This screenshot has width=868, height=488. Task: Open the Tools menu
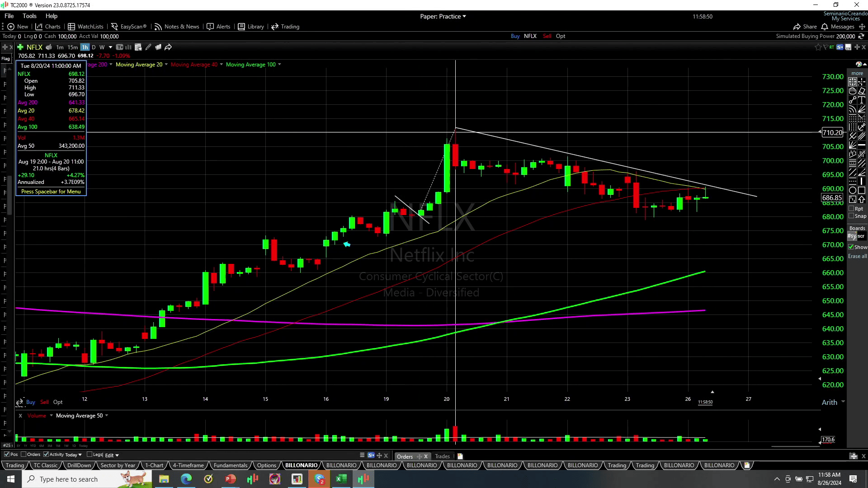coord(29,16)
